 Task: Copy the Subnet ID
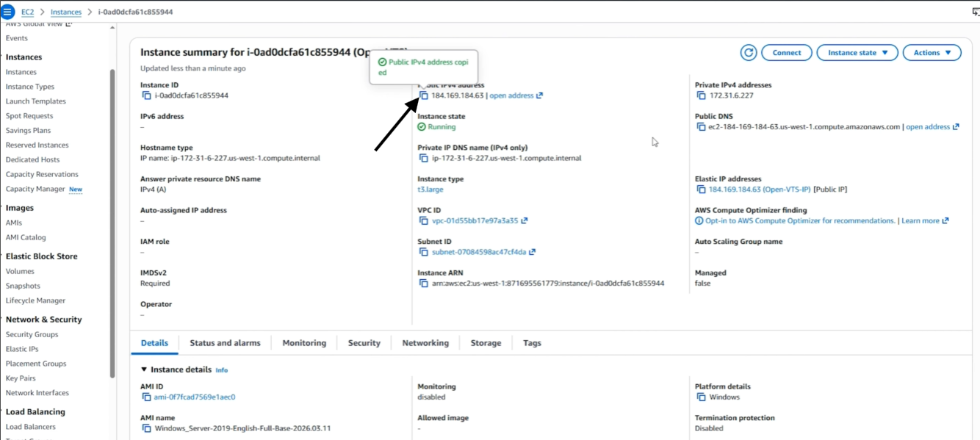(423, 252)
